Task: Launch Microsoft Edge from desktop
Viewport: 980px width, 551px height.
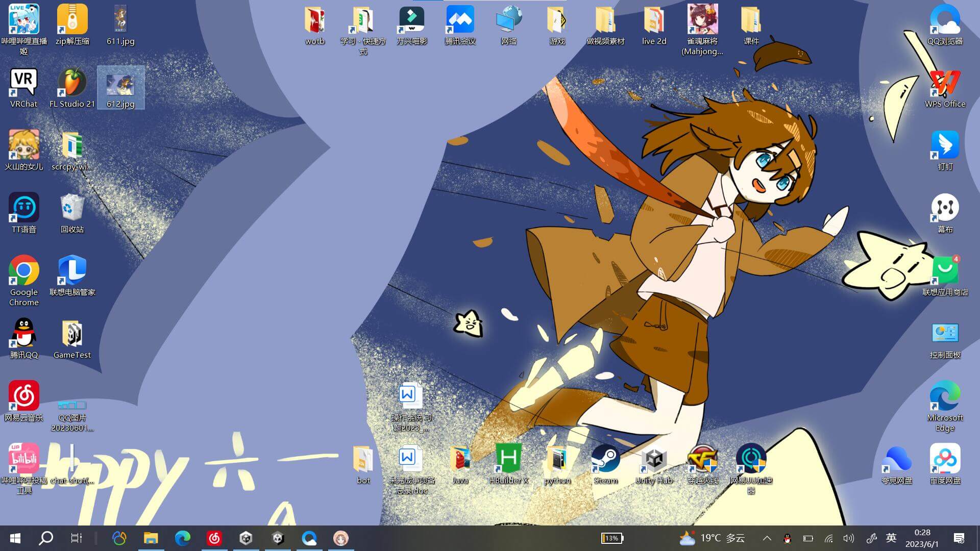Action: click(945, 406)
